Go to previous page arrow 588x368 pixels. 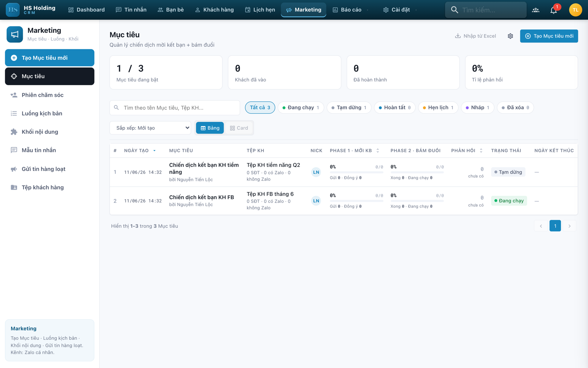[x=541, y=226]
